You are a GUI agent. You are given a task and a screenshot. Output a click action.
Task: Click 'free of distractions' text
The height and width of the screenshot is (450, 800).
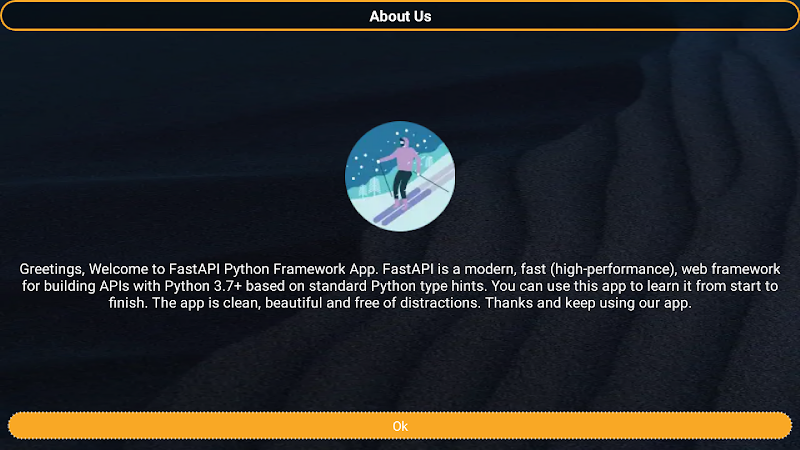[x=417, y=303]
